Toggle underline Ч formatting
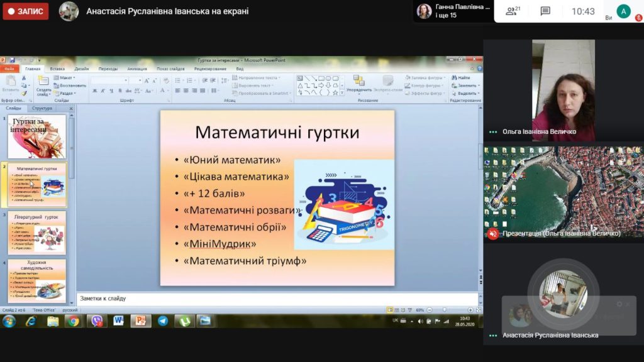 click(111, 90)
